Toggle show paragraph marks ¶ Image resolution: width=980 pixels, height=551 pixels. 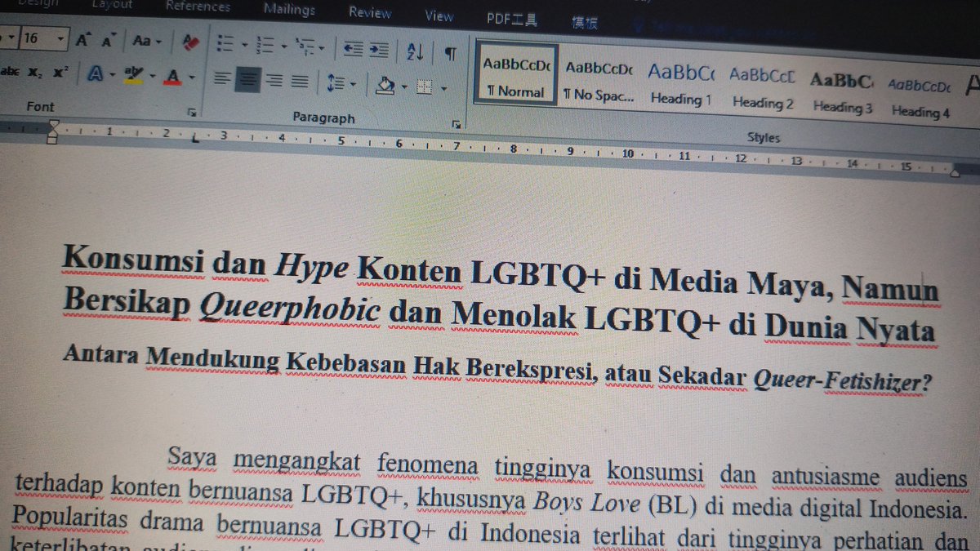point(450,54)
